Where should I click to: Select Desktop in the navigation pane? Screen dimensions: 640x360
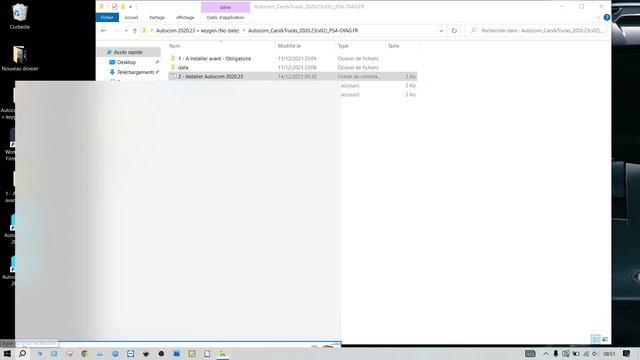(126, 62)
